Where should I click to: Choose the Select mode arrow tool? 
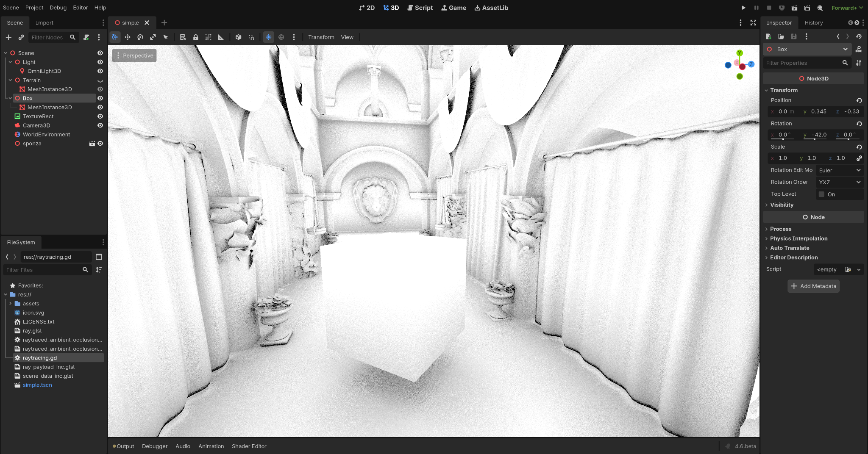[x=166, y=37]
